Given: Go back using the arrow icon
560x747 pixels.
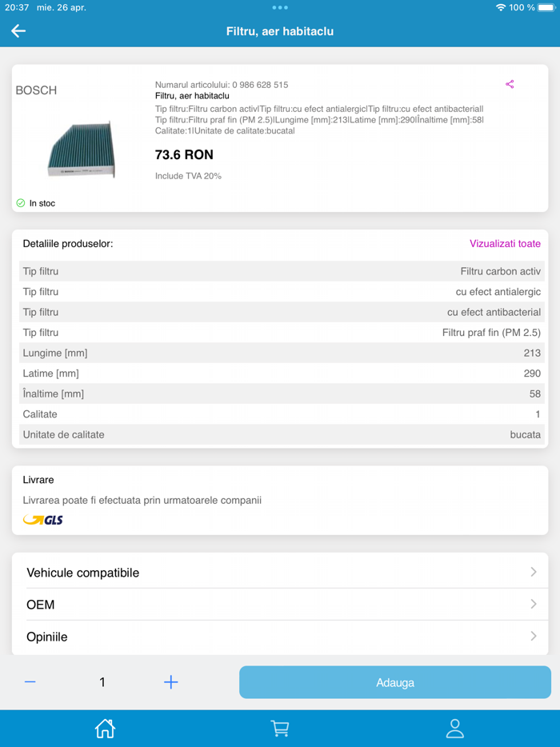Looking at the screenshot, I should 18,31.
